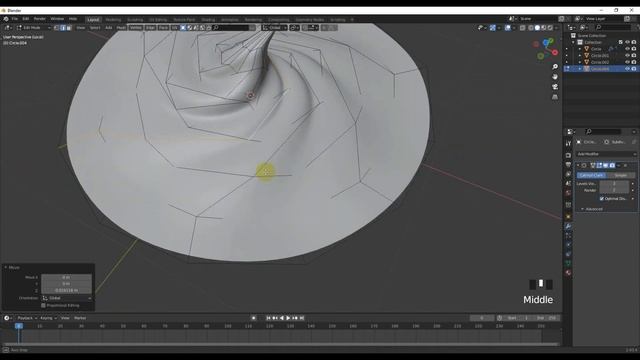640x360 pixels.
Task: Open the Output properties tab icon
Action: [569, 164]
